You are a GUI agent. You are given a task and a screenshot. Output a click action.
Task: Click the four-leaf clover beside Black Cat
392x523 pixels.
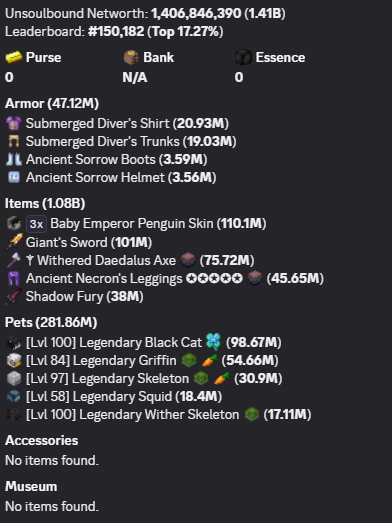click(213, 342)
